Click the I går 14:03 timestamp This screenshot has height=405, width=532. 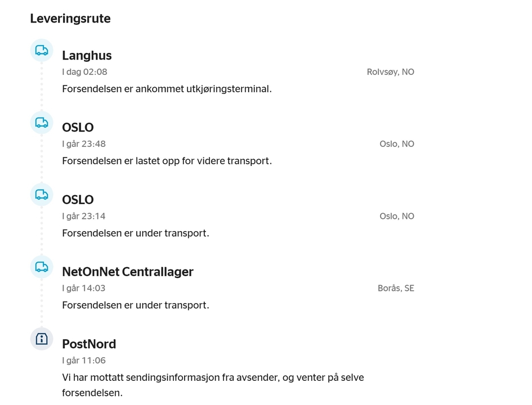tap(84, 288)
